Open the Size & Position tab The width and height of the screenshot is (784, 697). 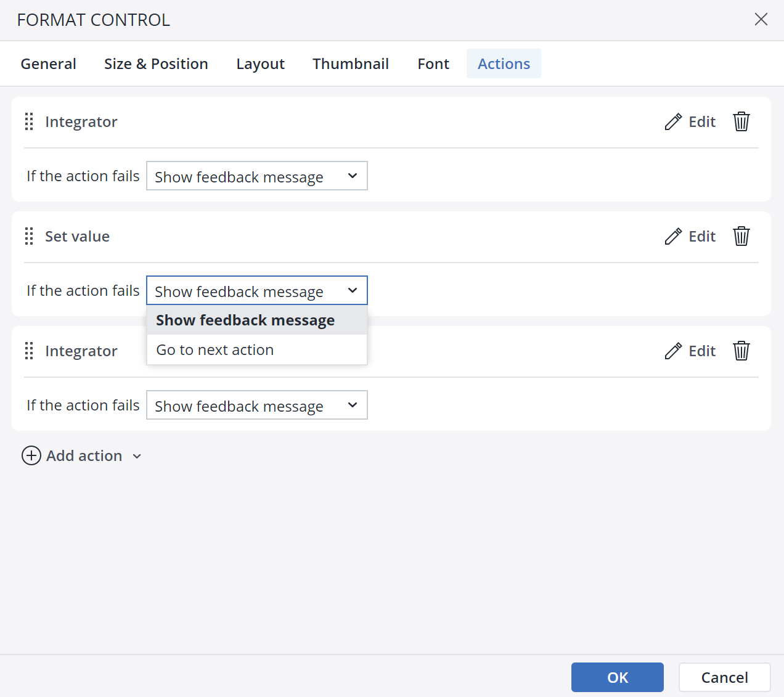pyautogui.click(x=156, y=64)
